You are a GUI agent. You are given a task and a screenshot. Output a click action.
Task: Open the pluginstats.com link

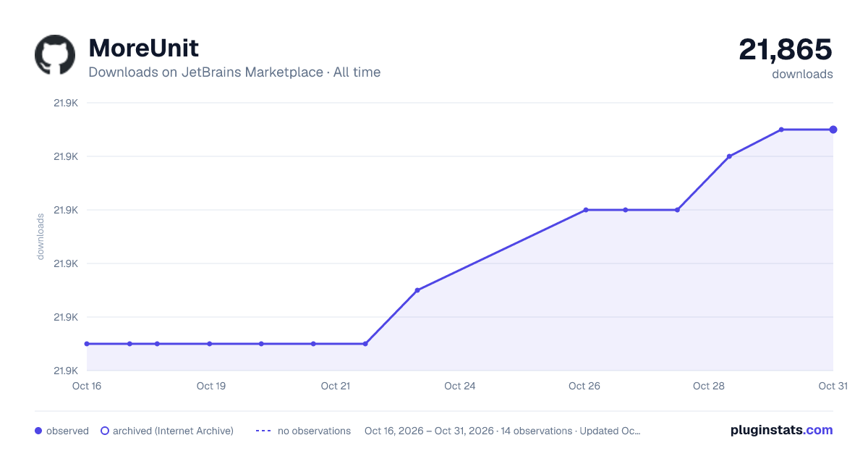coord(782,430)
